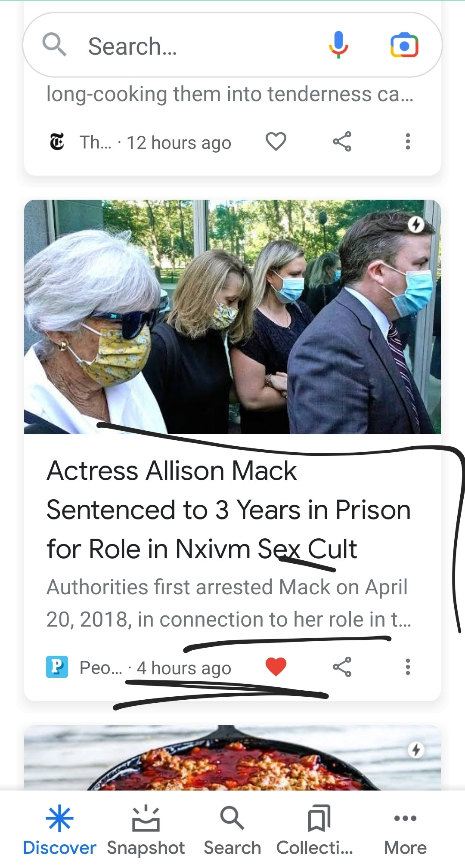
Task: Open the More tab
Action: [405, 831]
